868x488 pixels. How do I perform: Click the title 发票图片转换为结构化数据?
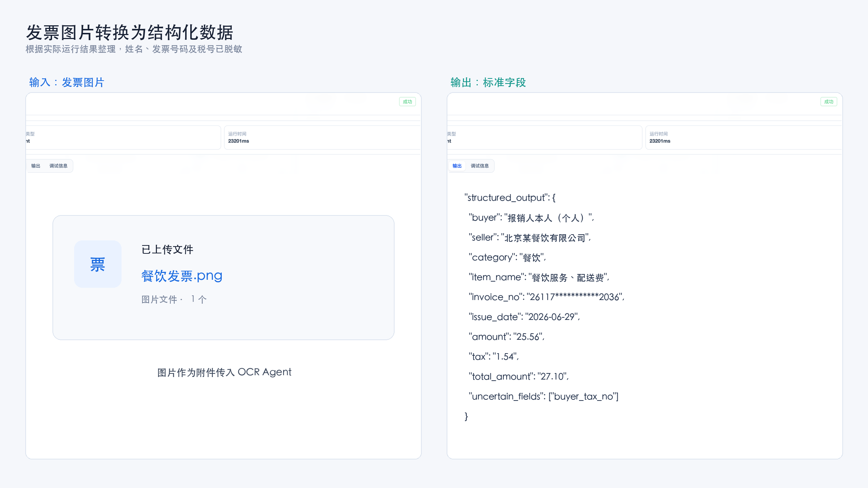(x=129, y=33)
